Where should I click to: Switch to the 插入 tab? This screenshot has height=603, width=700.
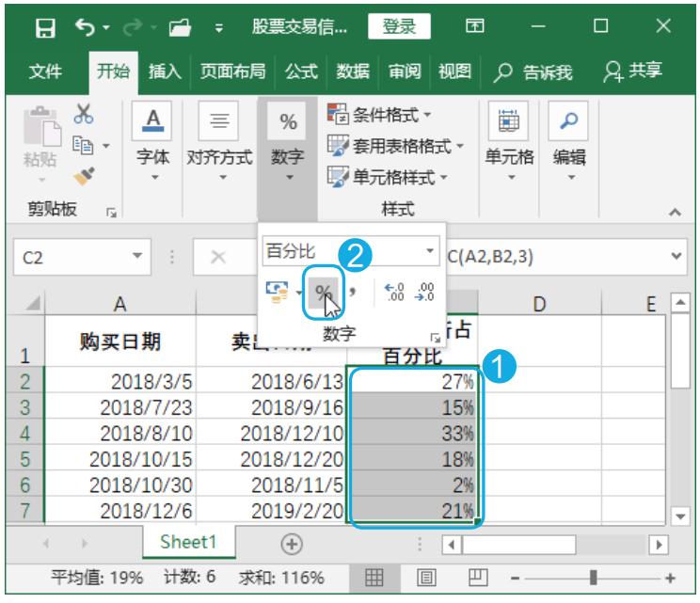point(165,71)
